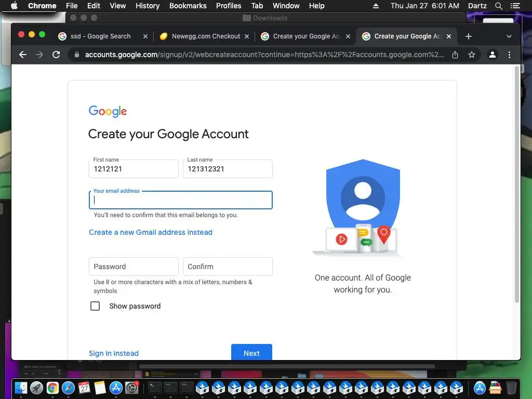532x399 pixels.
Task: Click the share icon in the address bar
Action: 455,55
